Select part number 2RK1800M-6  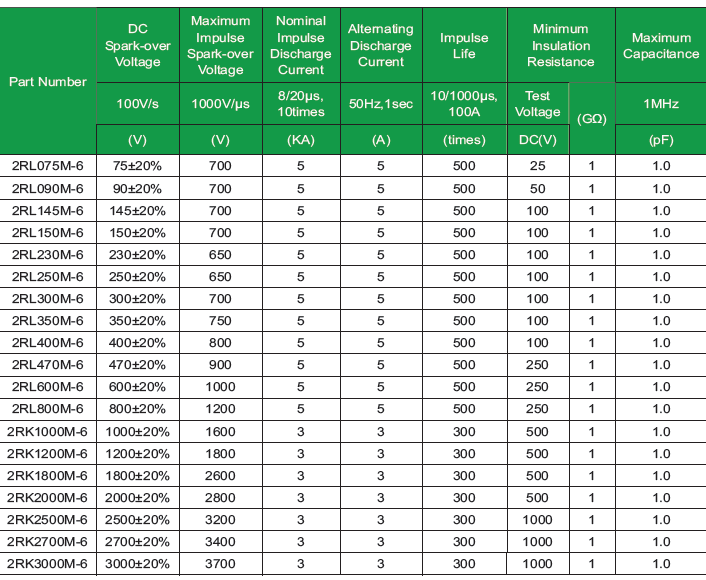pyautogui.click(x=47, y=476)
